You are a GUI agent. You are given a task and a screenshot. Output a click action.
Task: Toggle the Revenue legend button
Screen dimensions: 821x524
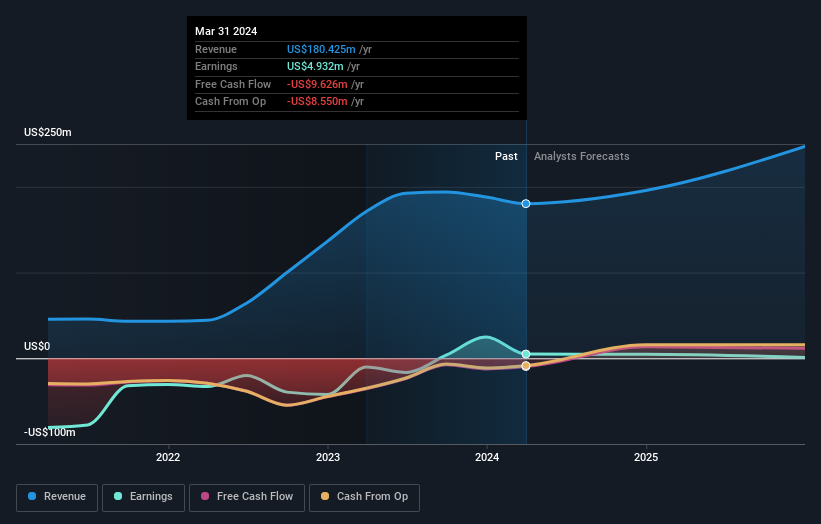(x=57, y=497)
